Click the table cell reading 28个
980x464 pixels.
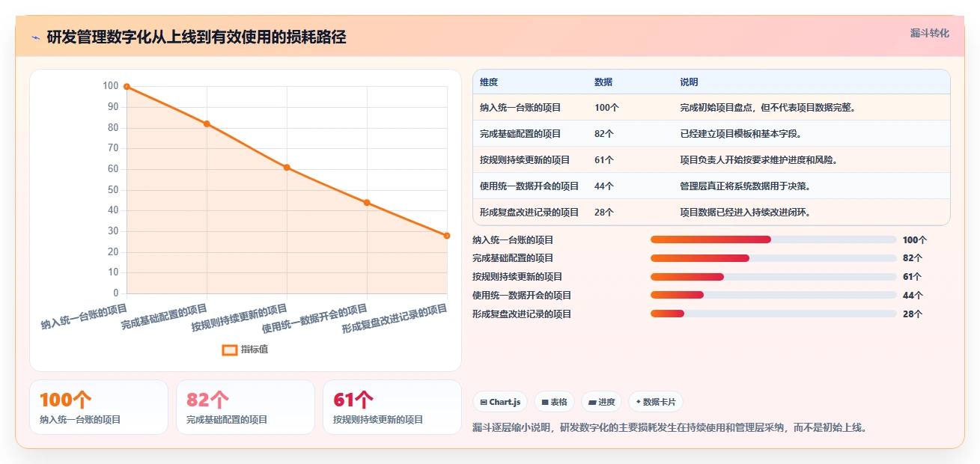(604, 213)
